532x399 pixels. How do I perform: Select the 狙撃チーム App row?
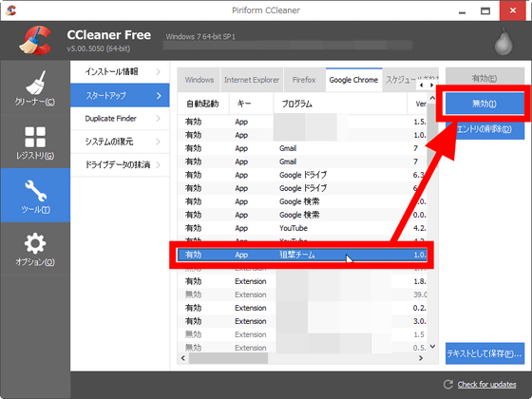tap(302, 255)
